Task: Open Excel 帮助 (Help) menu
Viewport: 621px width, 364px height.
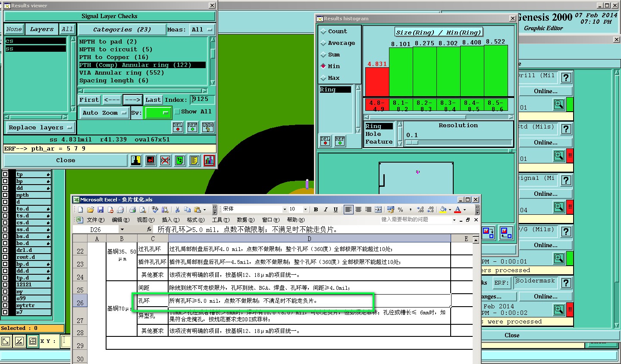Action: [295, 220]
